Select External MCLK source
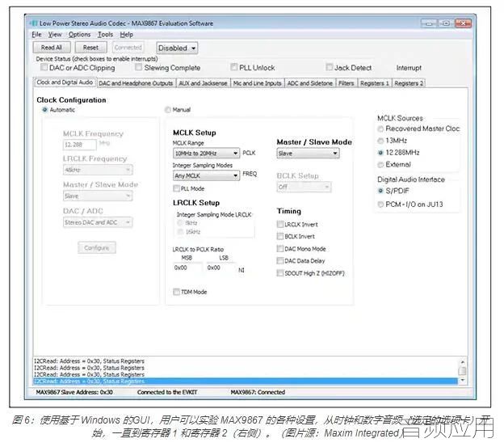 (x=380, y=165)
